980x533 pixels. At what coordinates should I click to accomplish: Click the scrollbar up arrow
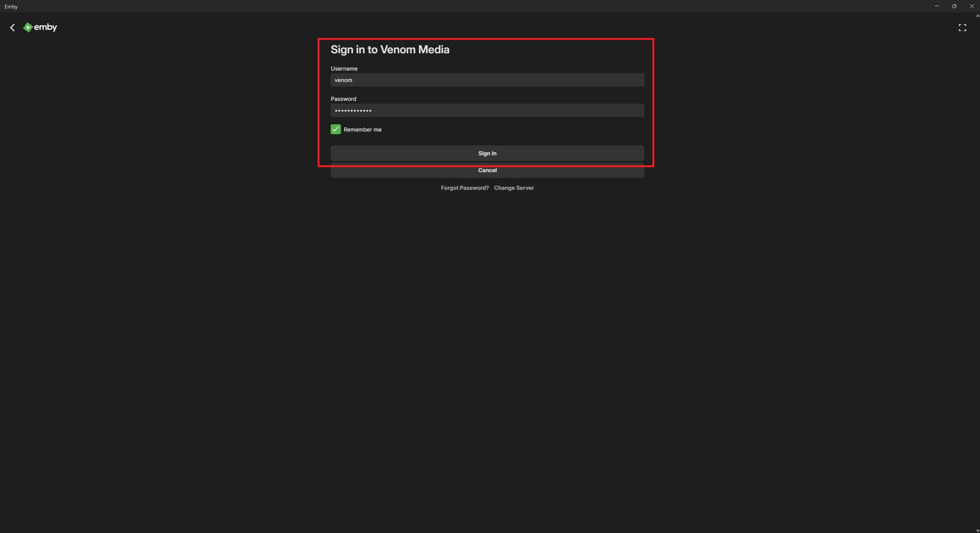point(977,15)
